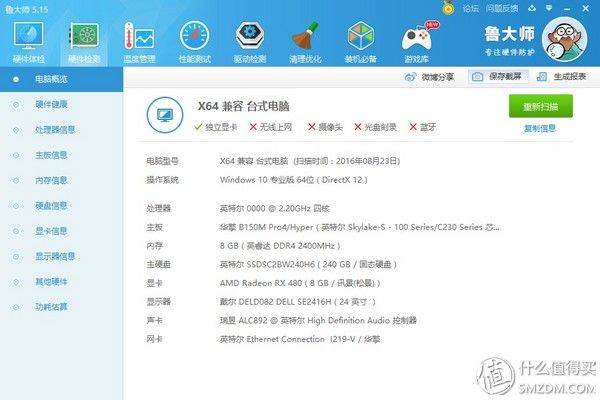
Task: Click 光盘刻录 feature indicator
Action: [x=375, y=127]
